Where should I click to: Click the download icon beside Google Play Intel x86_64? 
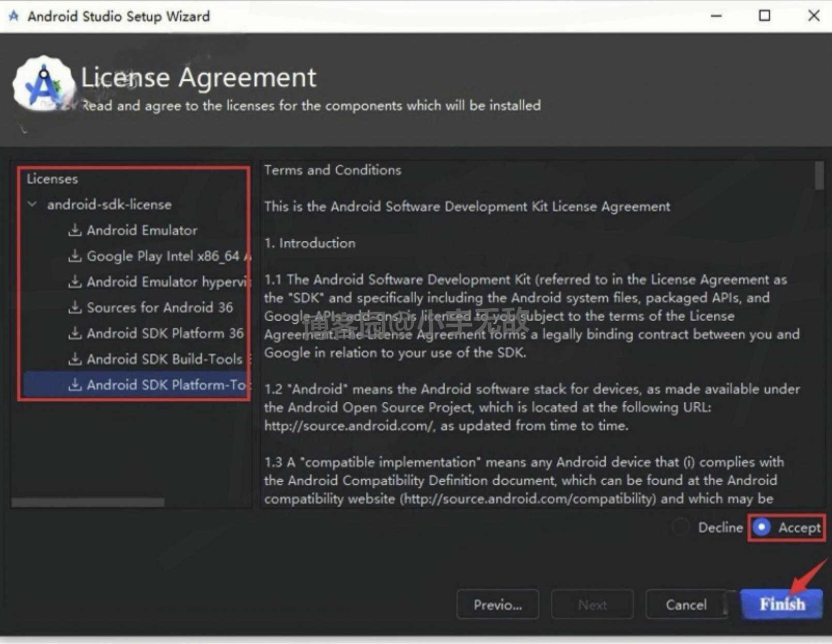point(75,256)
